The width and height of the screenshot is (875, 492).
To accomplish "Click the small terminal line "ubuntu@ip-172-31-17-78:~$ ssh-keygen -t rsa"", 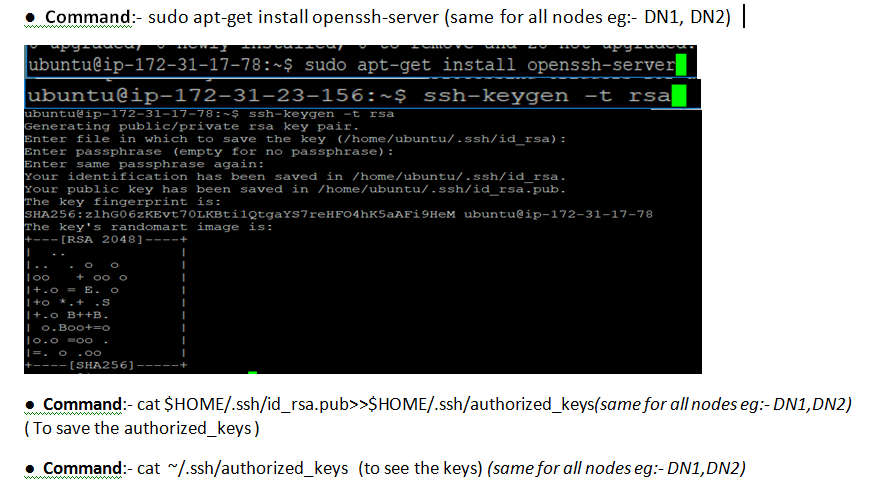I will click(209, 114).
